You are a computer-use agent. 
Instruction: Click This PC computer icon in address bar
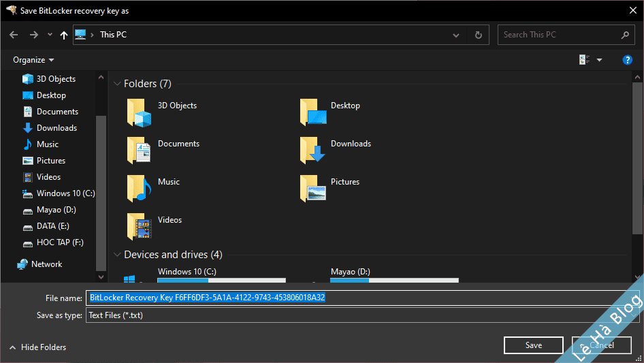(x=80, y=35)
